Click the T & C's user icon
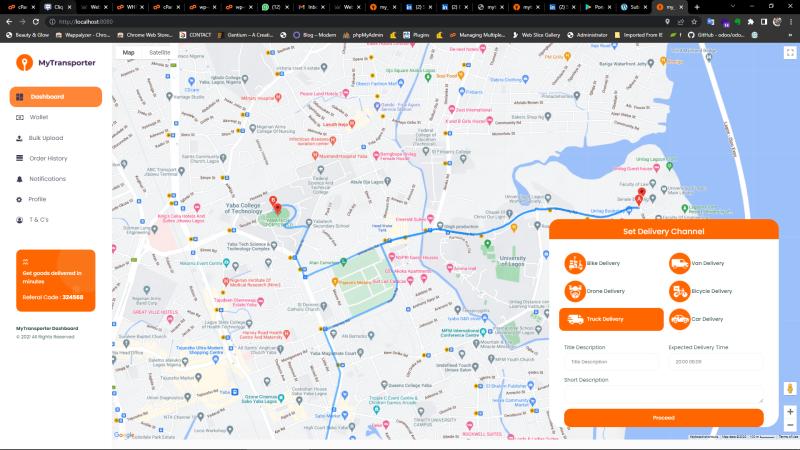800x450 pixels. pos(19,220)
